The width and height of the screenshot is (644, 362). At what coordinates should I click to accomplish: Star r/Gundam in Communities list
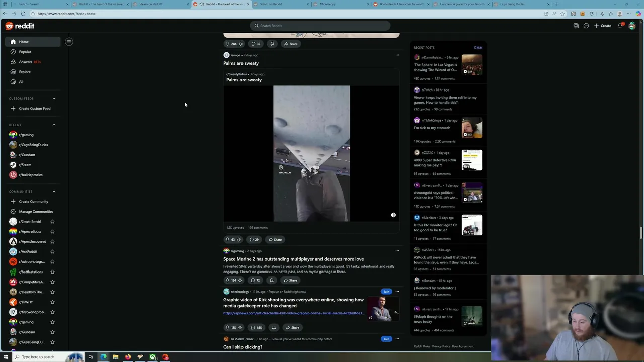coord(52,332)
